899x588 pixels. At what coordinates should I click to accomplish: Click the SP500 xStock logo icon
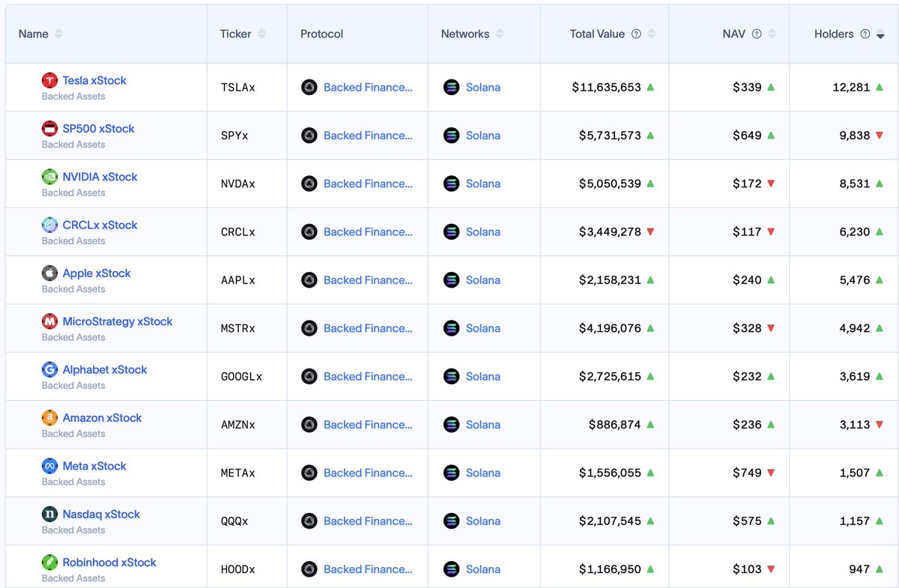point(50,129)
